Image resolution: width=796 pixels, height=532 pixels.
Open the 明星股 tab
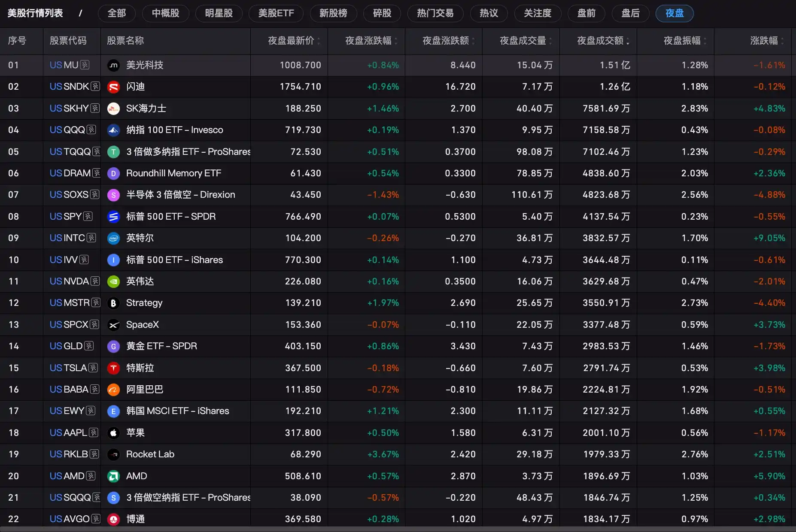(x=219, y=13)
